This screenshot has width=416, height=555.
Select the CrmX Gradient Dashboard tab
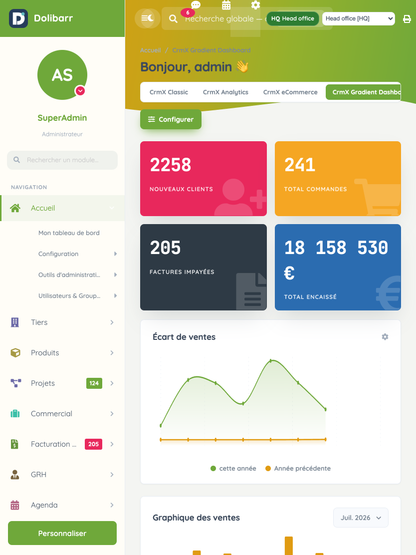(363, 92)
